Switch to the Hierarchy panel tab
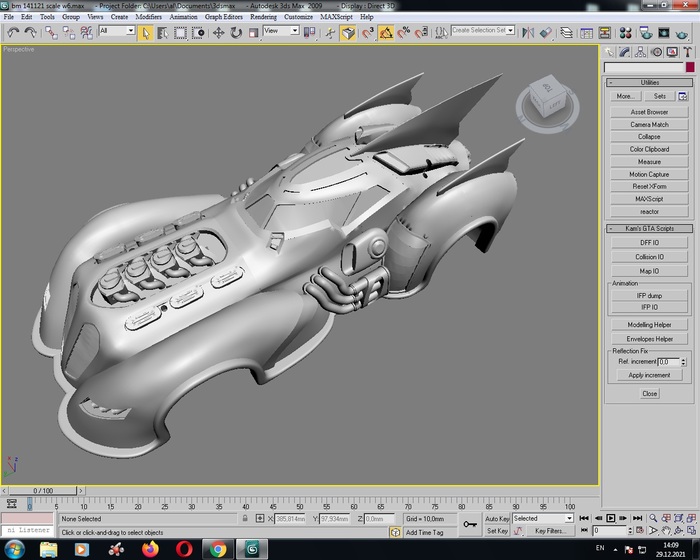This screenshot has height=560, width=700. pos(640,52)
